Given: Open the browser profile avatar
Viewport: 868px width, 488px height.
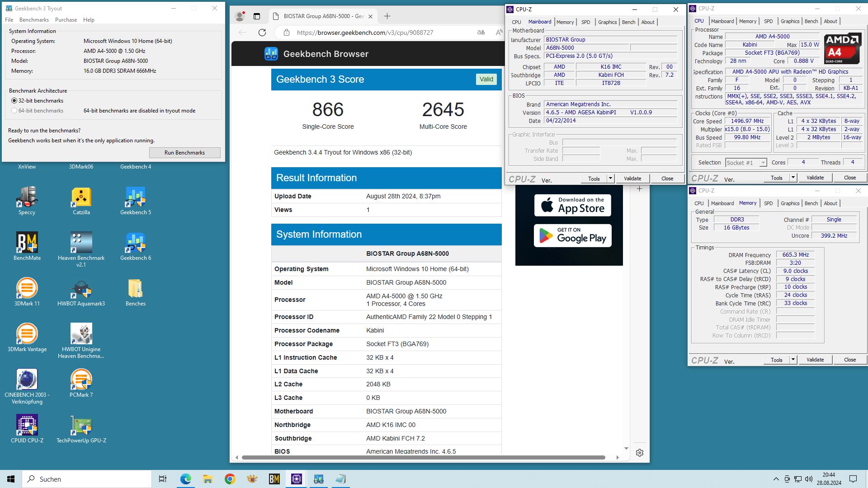Looking at the screenshot, I should coord(240,16).
